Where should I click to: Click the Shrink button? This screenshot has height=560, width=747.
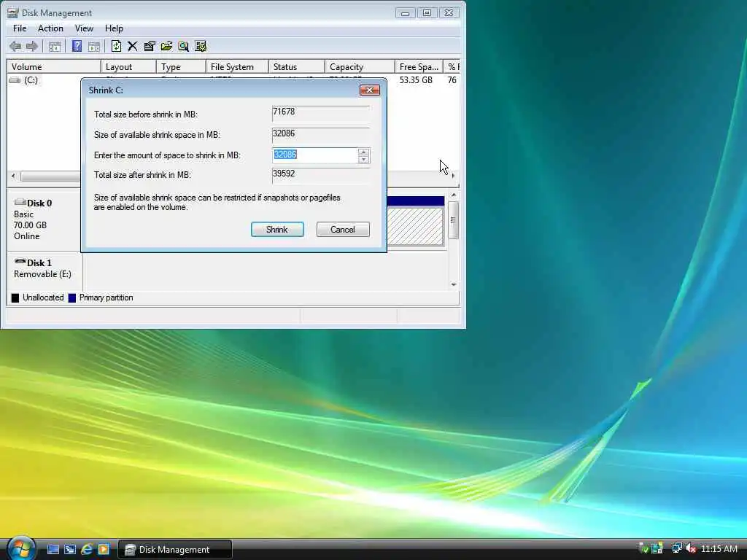coord(277,230)
